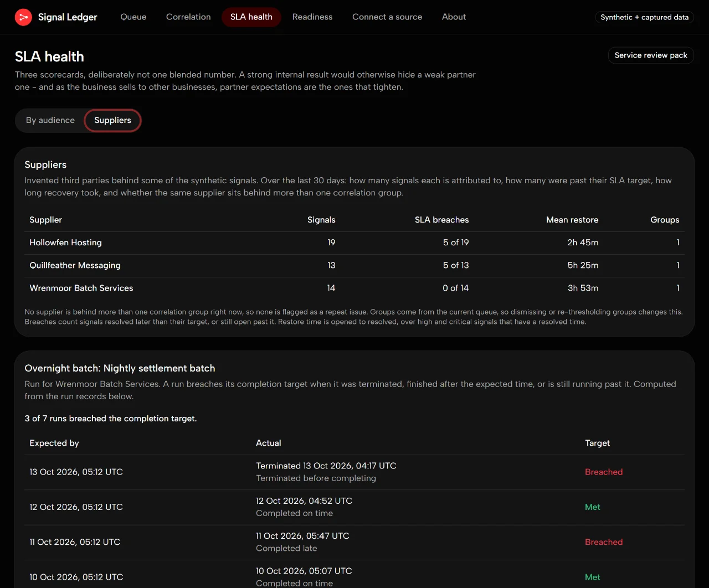Click the Mean restore column header
The height and width of the screenshot is (588, 709).
(572, 220)
